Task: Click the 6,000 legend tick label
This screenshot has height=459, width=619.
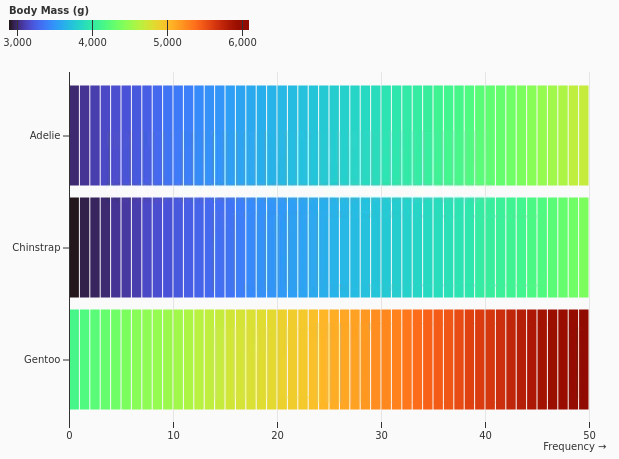Action: click(x=242, y=42)
